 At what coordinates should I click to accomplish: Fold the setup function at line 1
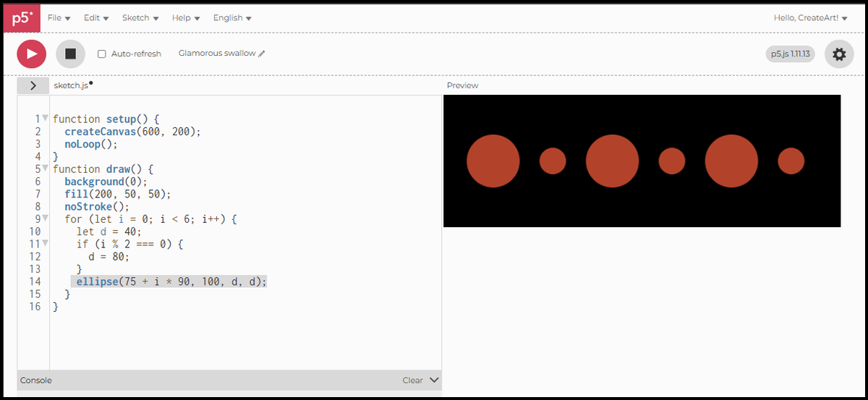(45, 118)
